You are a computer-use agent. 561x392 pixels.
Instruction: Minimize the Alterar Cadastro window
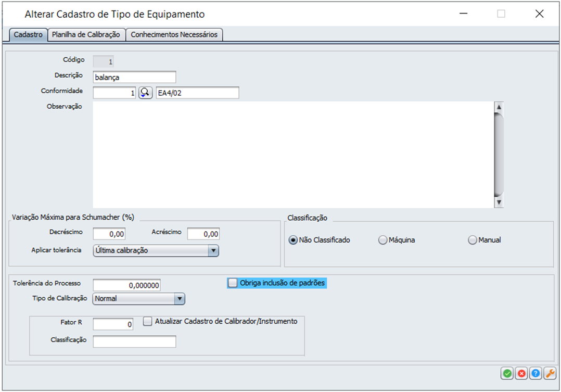464,14
